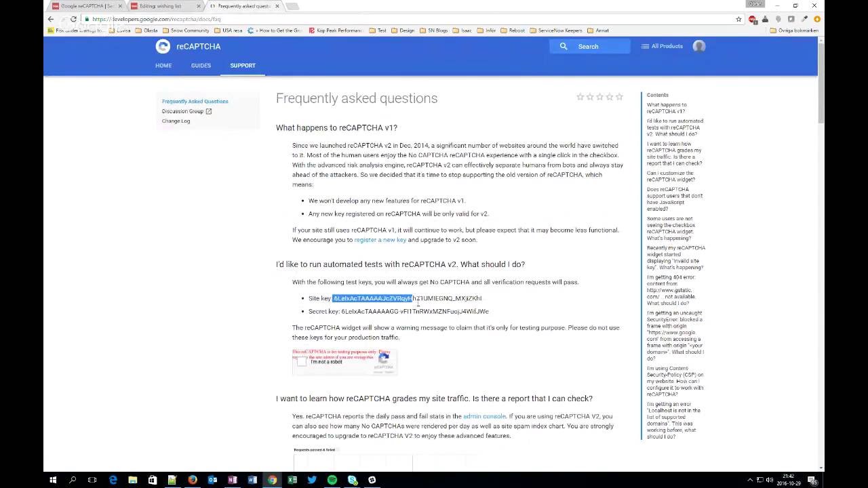868x488 pixels.
Task: Open the volume control in system tray
Action: pos(770,480)
